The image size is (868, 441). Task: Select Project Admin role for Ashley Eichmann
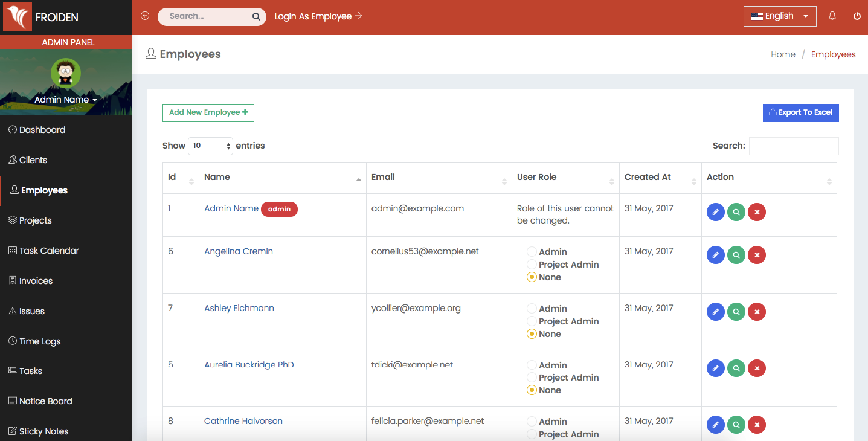[x=532, y=321]
